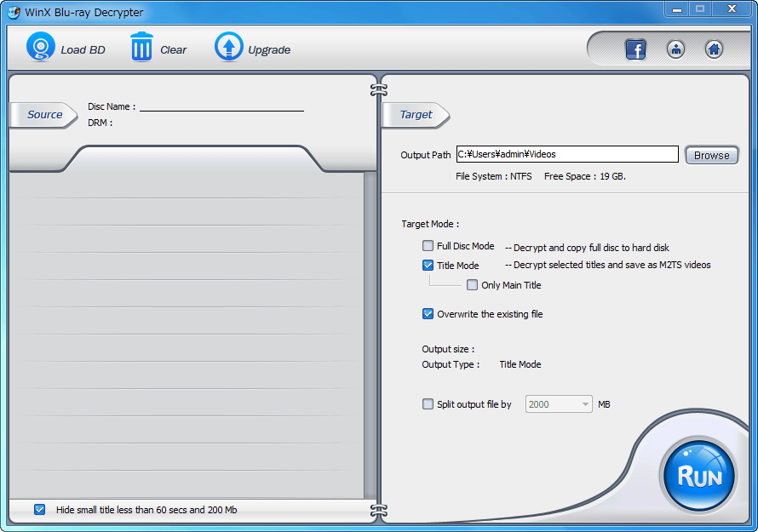Image resolution: width=758 pixels, height=532 pixels.
Task: Click the Output Path input field
Action: pyautogui.click(x=567, y=154)
